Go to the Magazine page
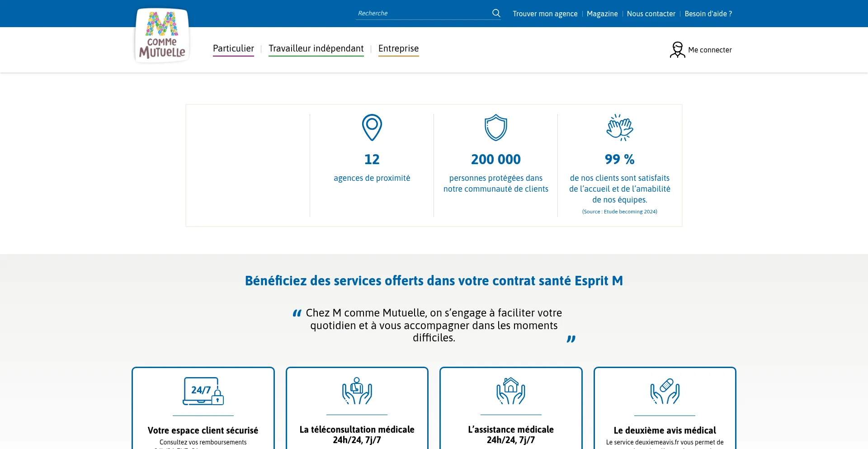The height and width of the screenshot is (449, 868). pos(602,14)
